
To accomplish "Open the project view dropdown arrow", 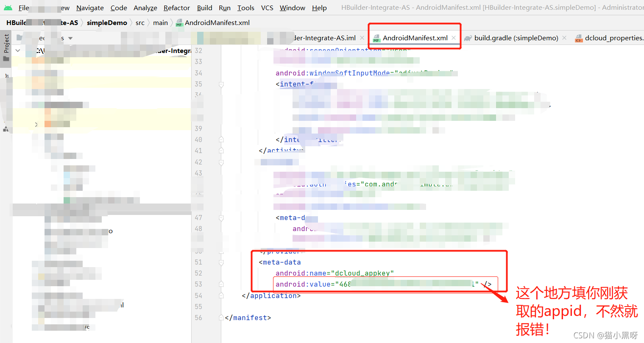I will pos(70,38).
